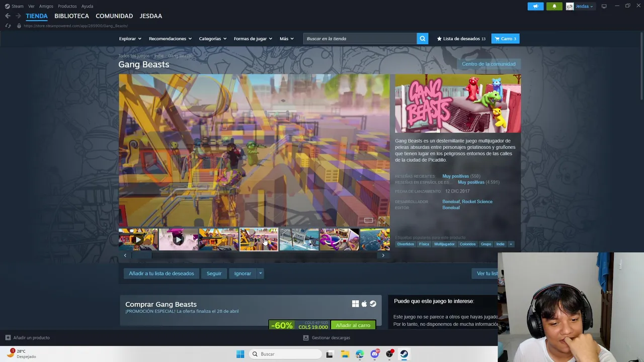Viewport: 644px width, 362px height.
Task: Open the Ayuda menu
Action: pos(87,6)
